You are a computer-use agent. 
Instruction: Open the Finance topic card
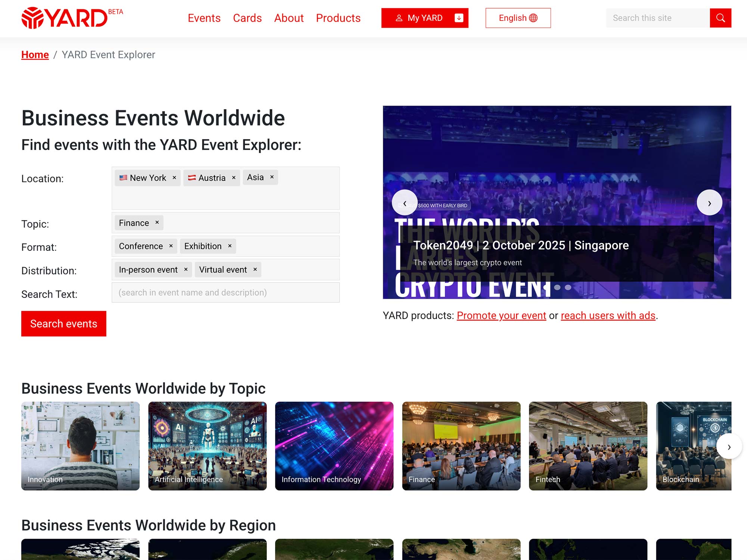pos(461,446)
